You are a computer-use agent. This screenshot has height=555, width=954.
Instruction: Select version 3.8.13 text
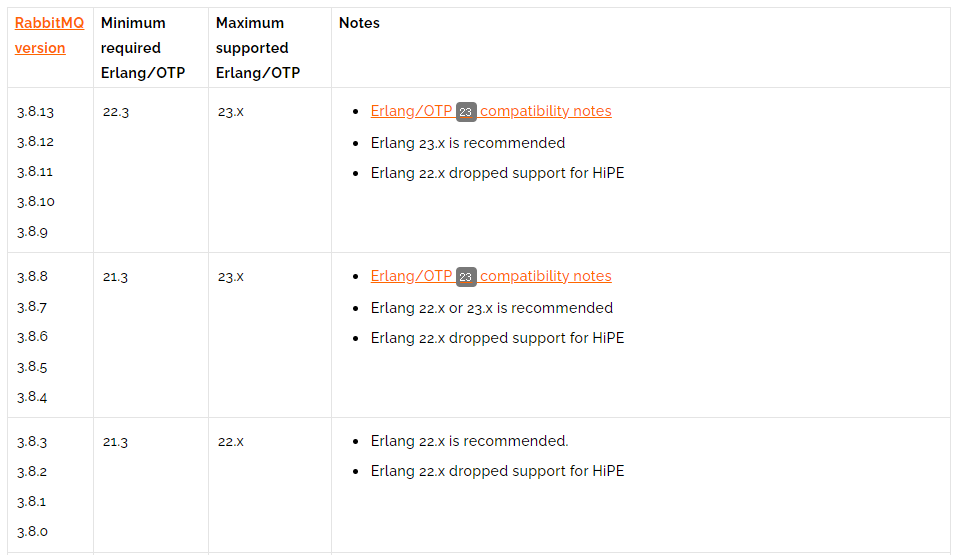[35, 112]
